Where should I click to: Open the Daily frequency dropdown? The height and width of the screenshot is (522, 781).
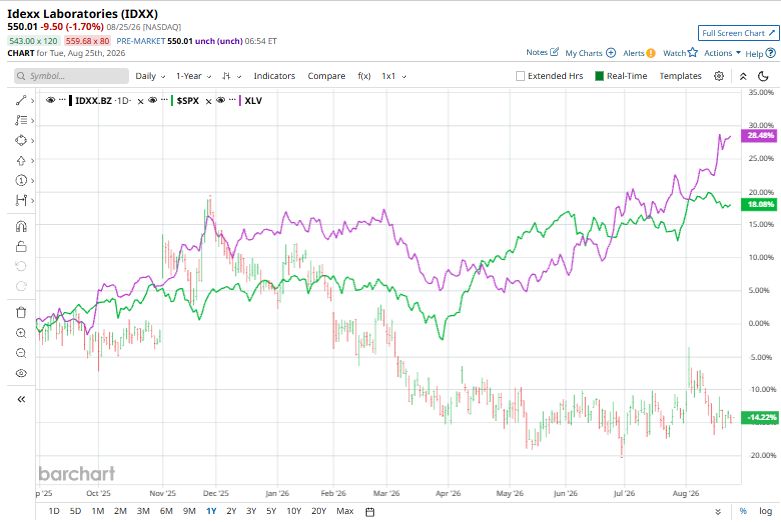click(x=150, y=76)
